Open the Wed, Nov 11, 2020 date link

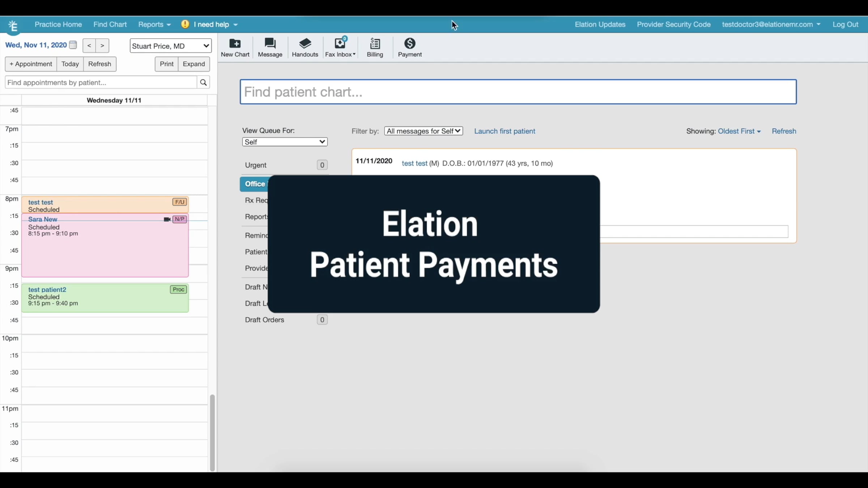point(36,45)
